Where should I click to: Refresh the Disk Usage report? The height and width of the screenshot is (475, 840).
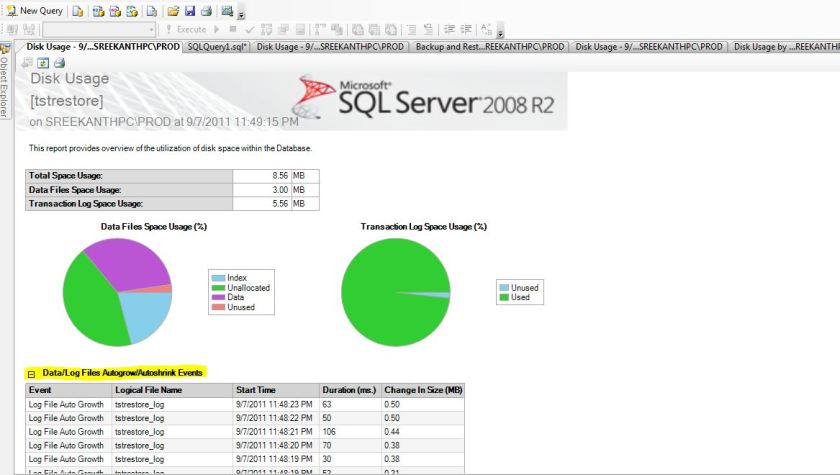44,63
